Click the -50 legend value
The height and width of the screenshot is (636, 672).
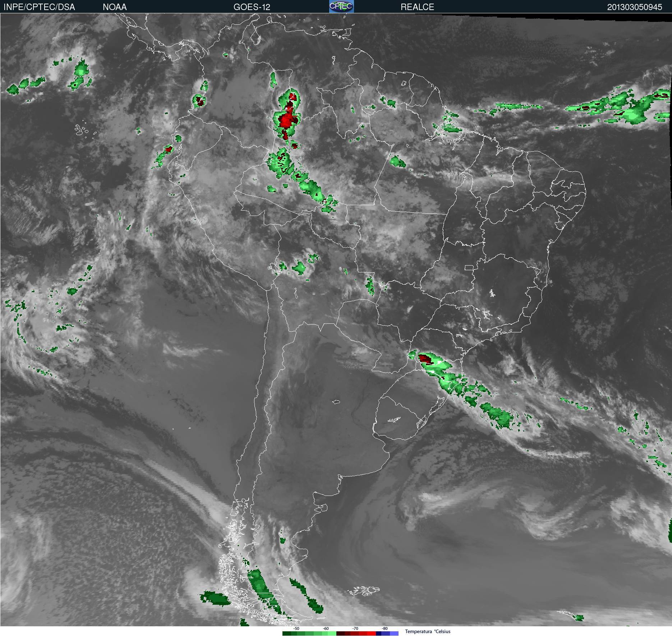point(296,628)
